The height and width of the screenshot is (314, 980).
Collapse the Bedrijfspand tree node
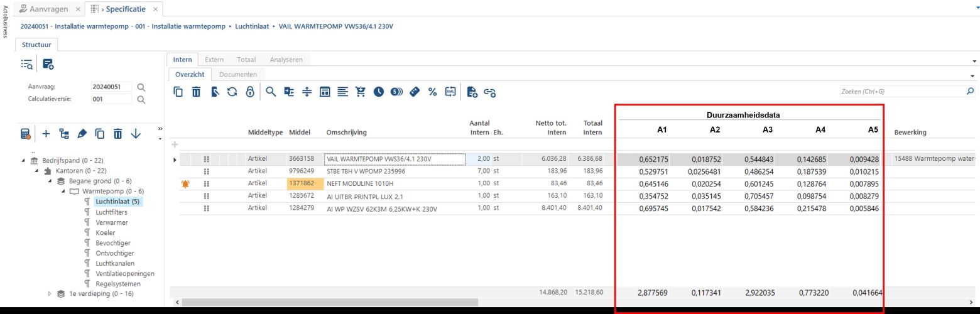(x=24, y=160)
